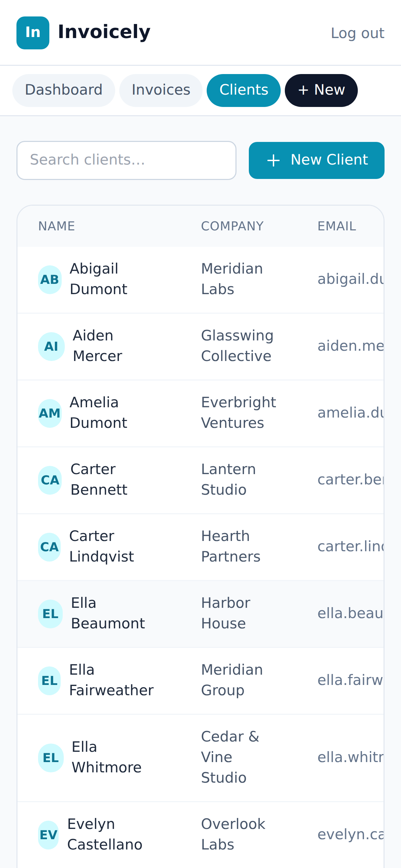401x868 pixels.
Task: Click the COMPANY column header
Action: (232, 226)
